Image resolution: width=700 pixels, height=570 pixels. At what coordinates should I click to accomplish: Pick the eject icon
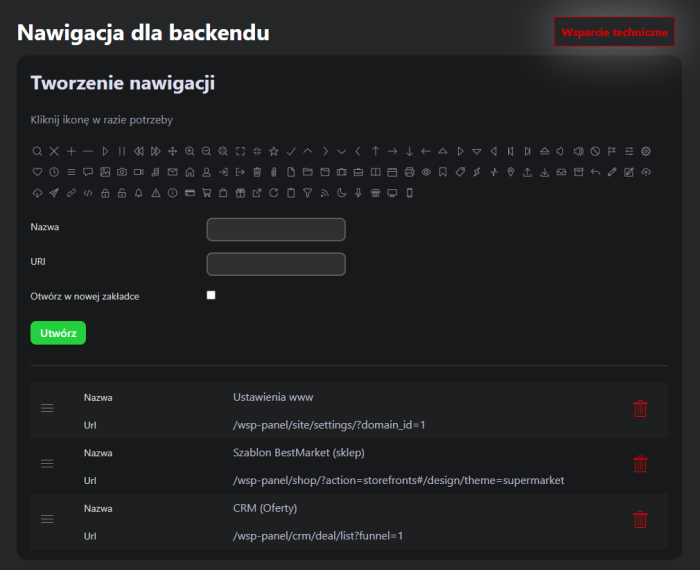point(544,151)
